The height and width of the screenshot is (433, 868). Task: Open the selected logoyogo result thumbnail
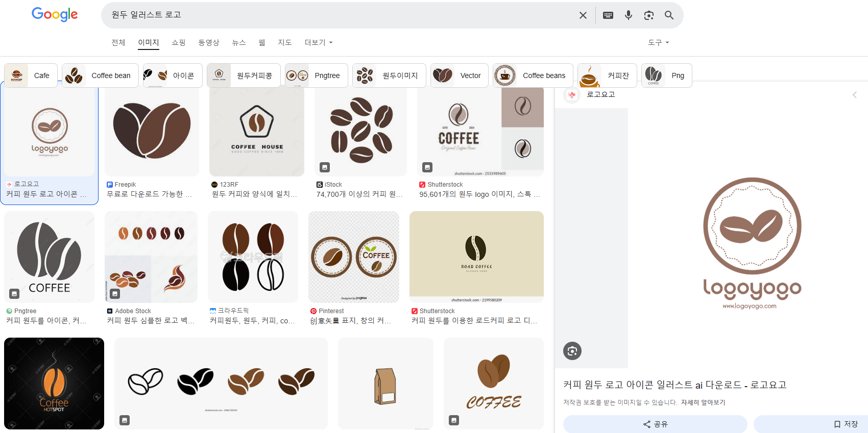(x=50, y=132)
